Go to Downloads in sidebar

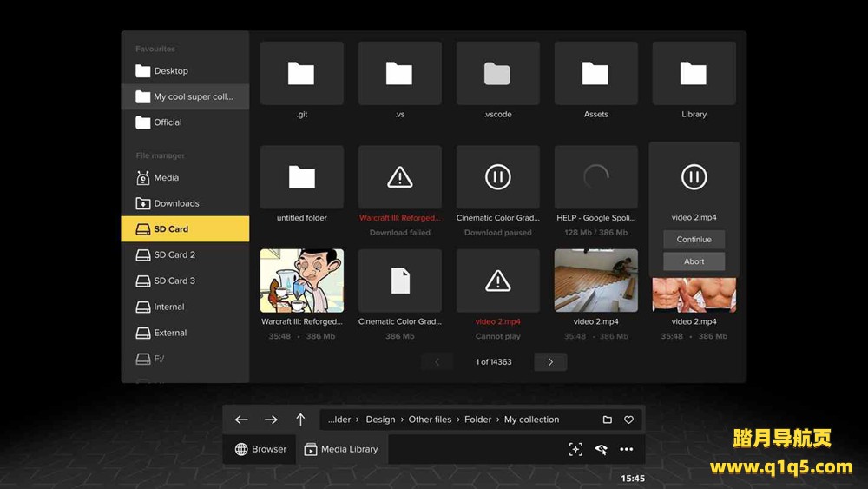(x=185, y=203)
